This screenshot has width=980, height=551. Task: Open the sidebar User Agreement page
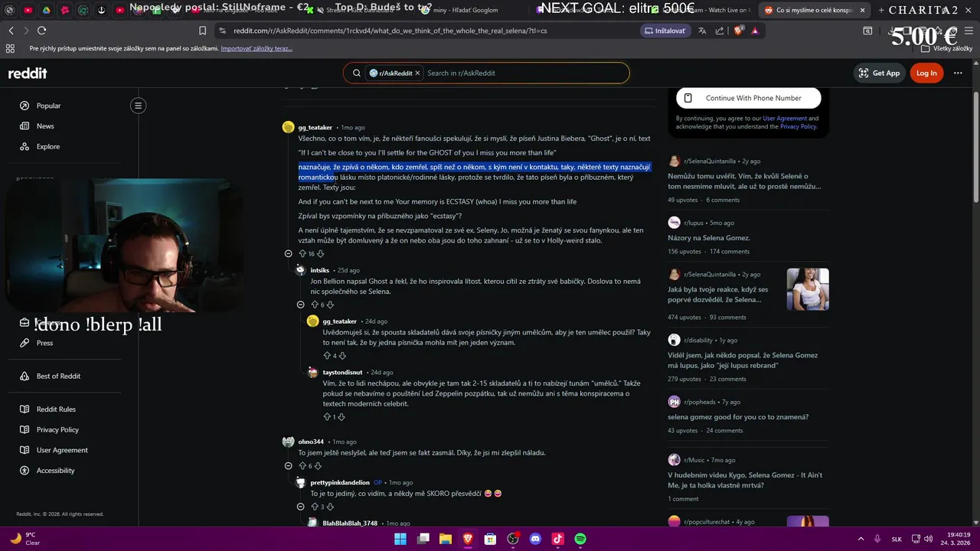pyautogui.click(x=62, y=450)
